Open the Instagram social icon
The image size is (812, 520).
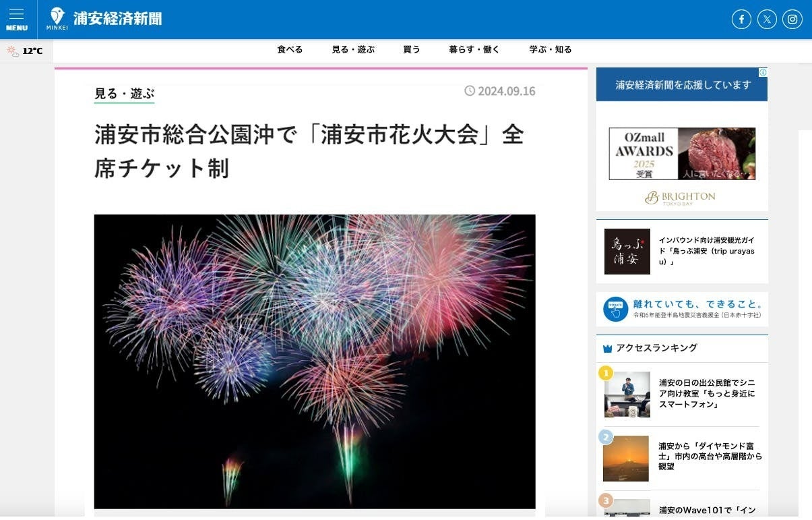click(x=792, y=20)
